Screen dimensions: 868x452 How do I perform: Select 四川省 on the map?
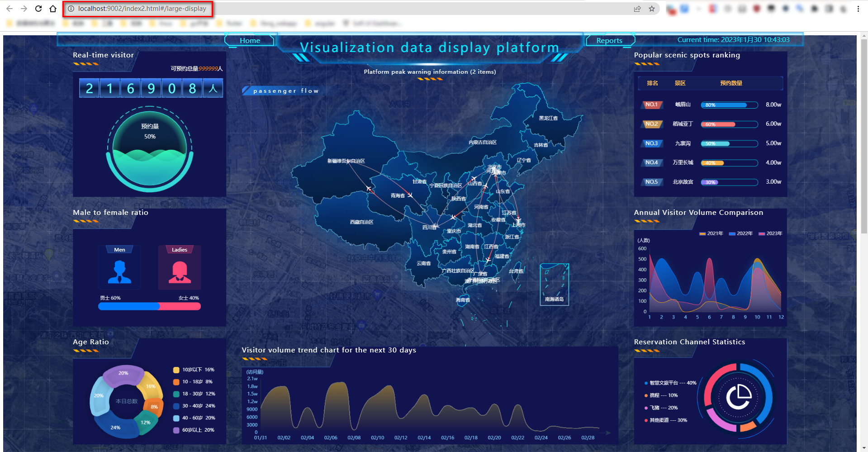click(x=429, y=227)
